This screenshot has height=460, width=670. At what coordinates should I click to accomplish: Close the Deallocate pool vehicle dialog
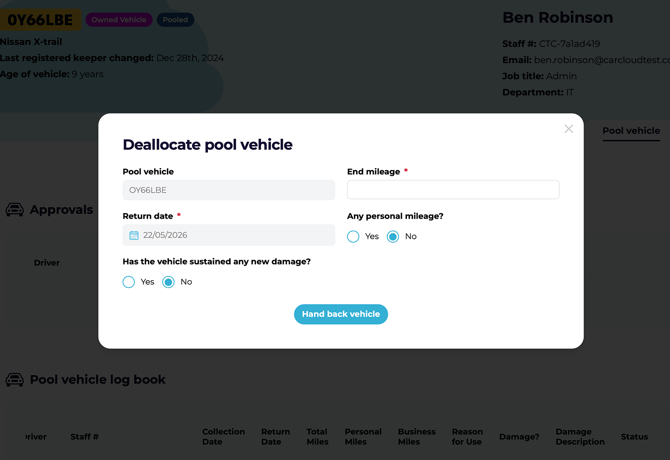(x=568, y=129)
